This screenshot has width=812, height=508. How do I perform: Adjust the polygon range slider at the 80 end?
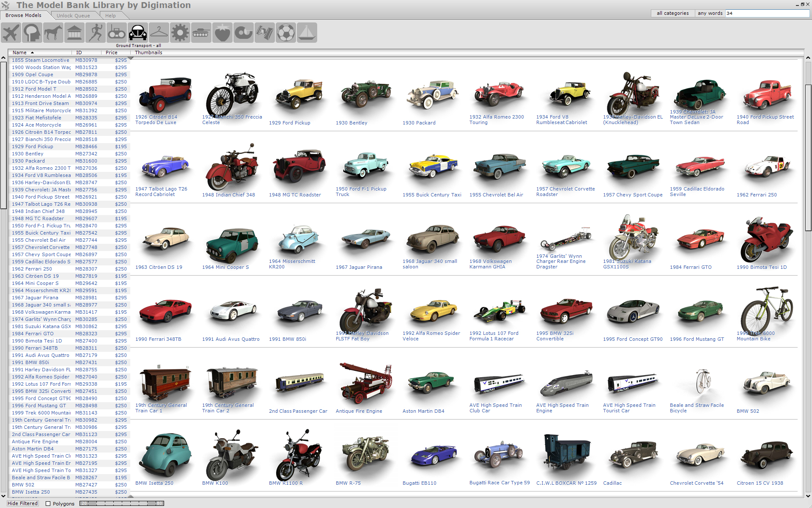point(159,503)
